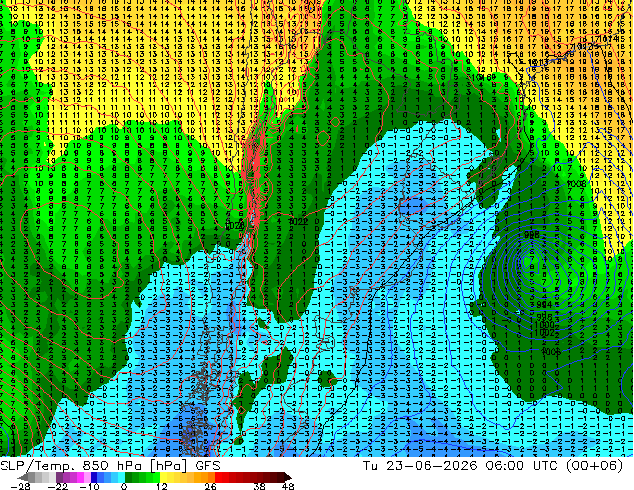Click the dark right arrow of the color scale
The height and width of the screenshot is (490, 634).
[x=287, y=477]
